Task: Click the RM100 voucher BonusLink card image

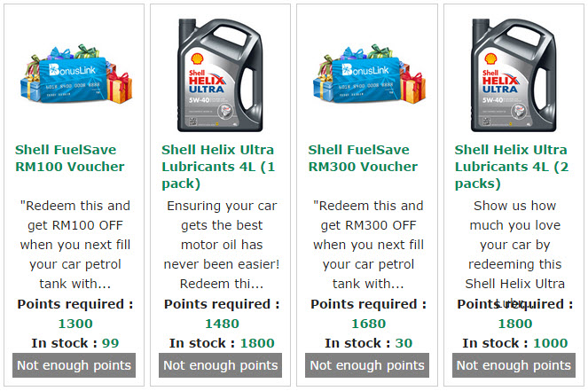Action: click(74, 74)
